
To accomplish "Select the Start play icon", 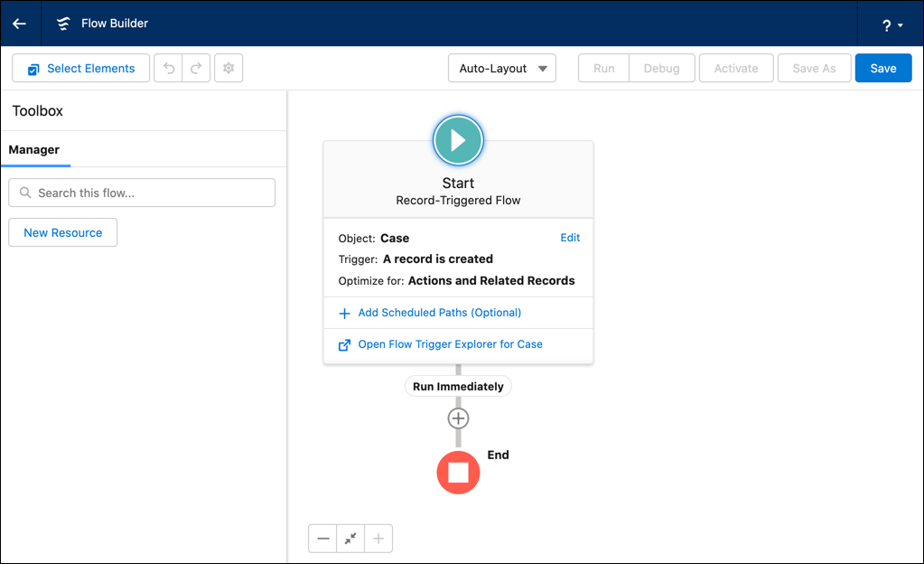I will pyautogui.click(x=459, y=140).
